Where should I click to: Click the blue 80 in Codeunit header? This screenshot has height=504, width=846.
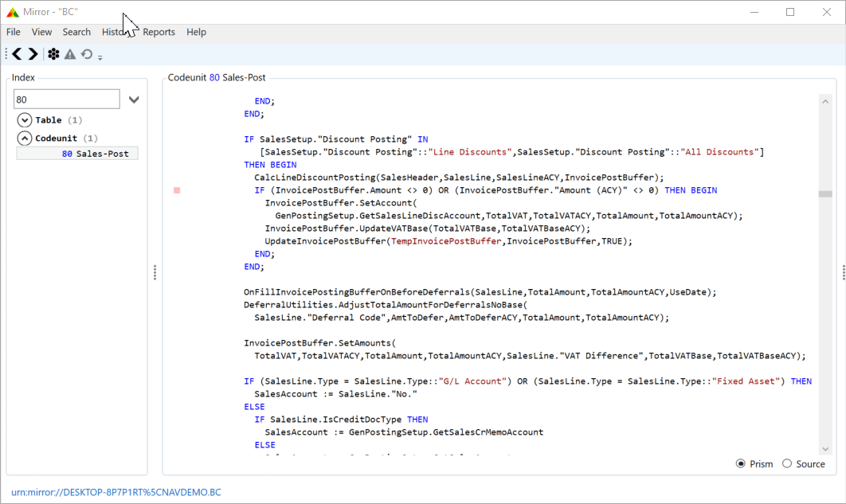(214, 77)
